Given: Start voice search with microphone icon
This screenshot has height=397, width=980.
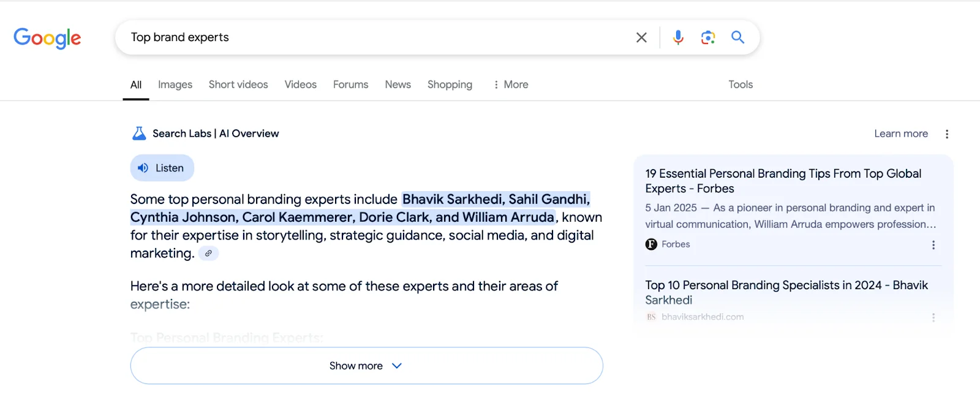Looking at the screenshot, I should (678, 37).
